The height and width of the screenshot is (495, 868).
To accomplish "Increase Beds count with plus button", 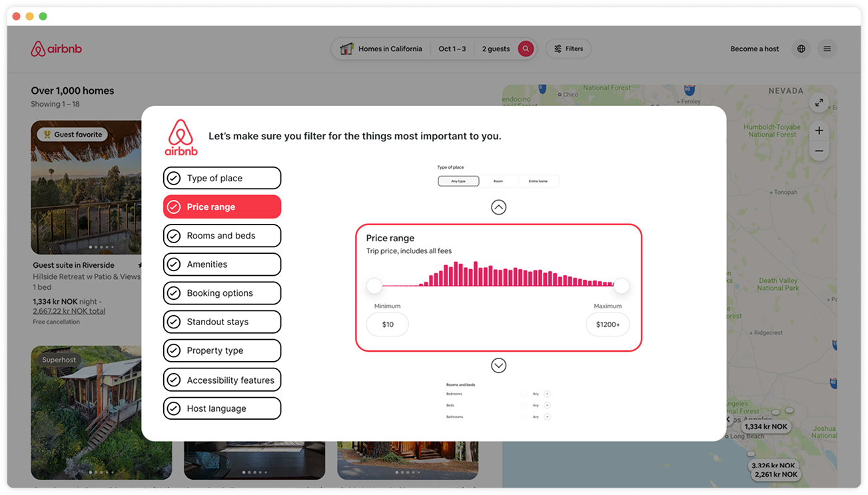I will point(547,405).
